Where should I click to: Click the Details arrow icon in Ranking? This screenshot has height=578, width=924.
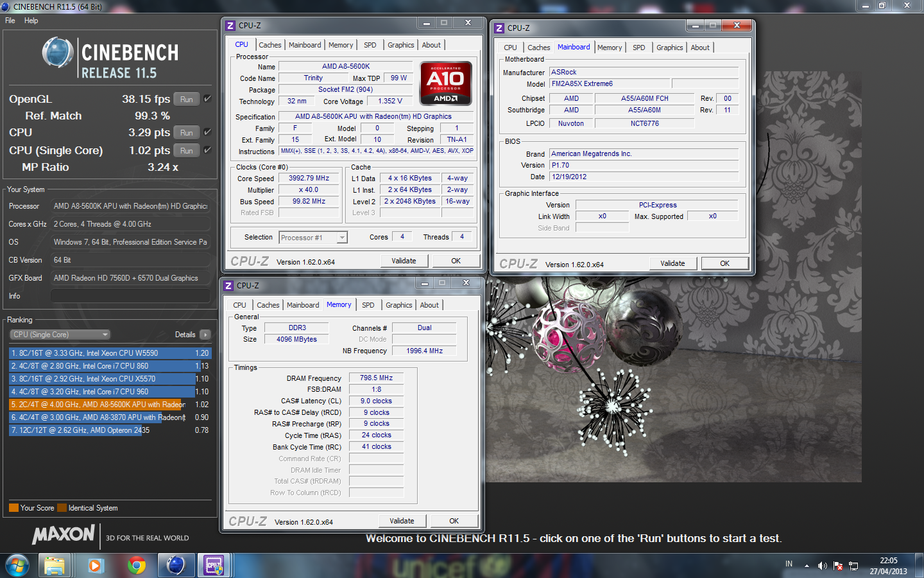click(x=205, y=335)
